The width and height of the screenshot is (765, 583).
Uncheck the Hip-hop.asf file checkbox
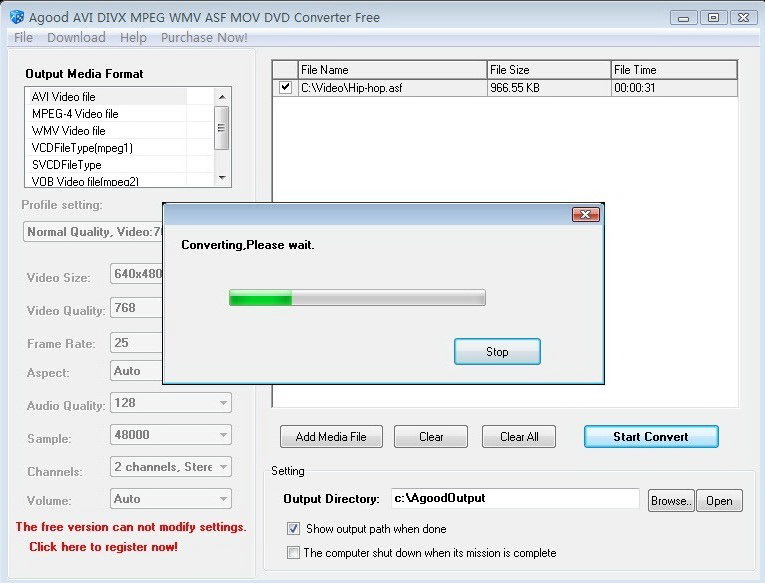[285, 88]
